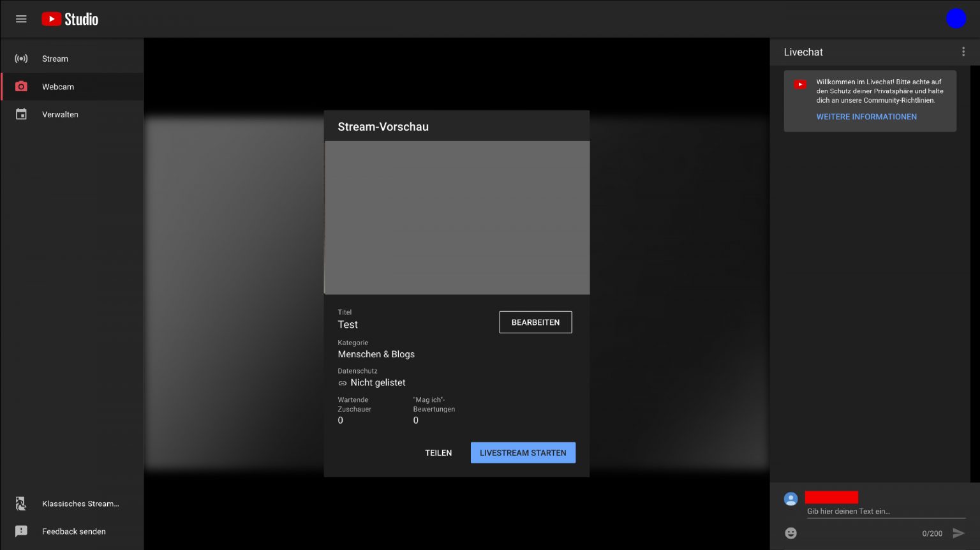Click the stream preview video area
This screenshot has height=550, width=980.
[x=457, y=218]
